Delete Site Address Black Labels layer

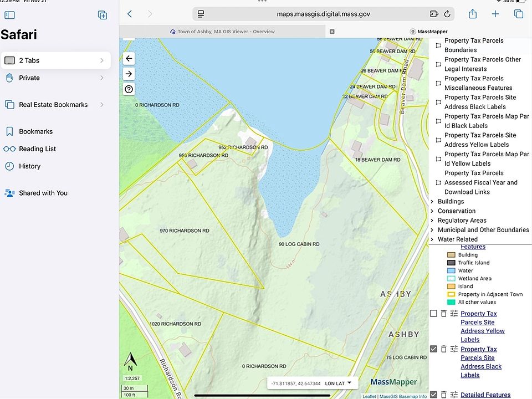click(x=443, y=349)
